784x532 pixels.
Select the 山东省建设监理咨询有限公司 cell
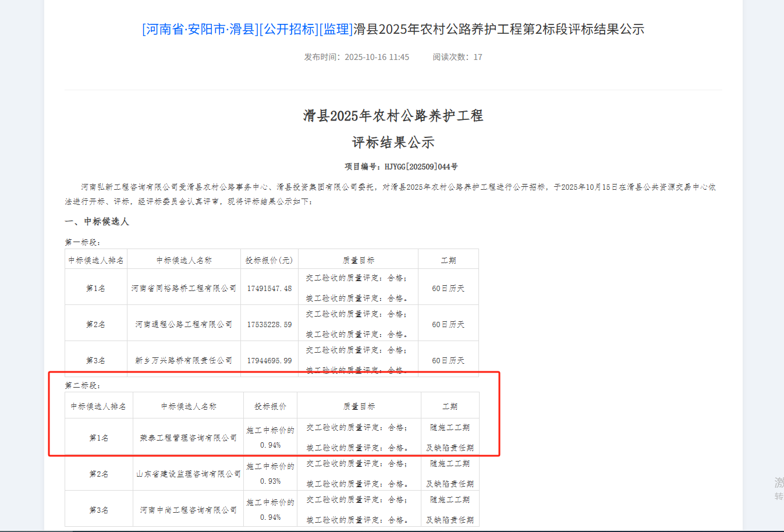(188, 474)
